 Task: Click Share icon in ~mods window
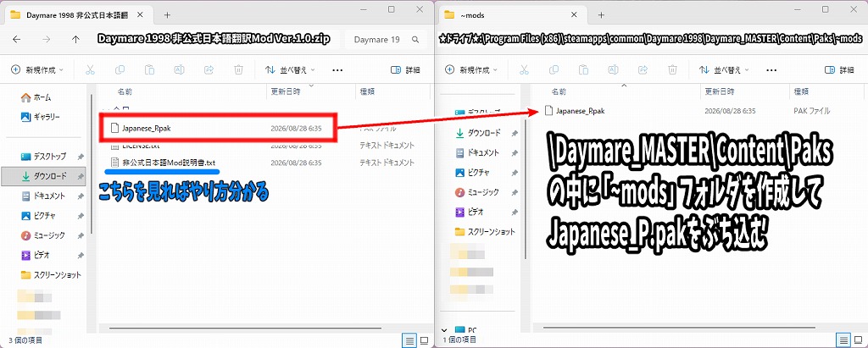click(643, 69)
